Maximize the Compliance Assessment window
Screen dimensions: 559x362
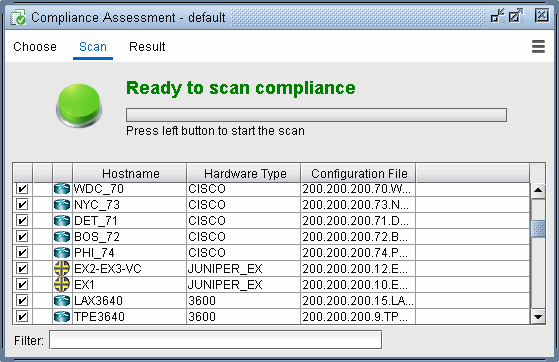pyautogui.click(x=516, y=16)
